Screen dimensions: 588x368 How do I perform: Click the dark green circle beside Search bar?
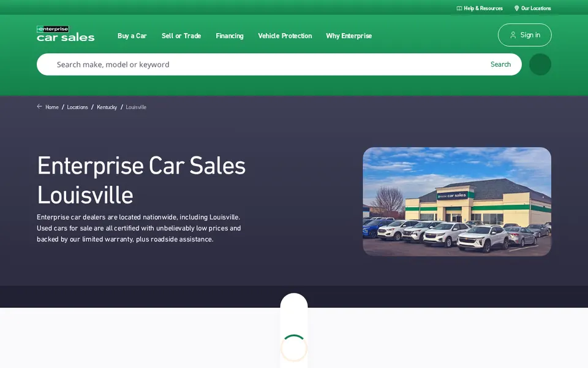coord(540,64)
